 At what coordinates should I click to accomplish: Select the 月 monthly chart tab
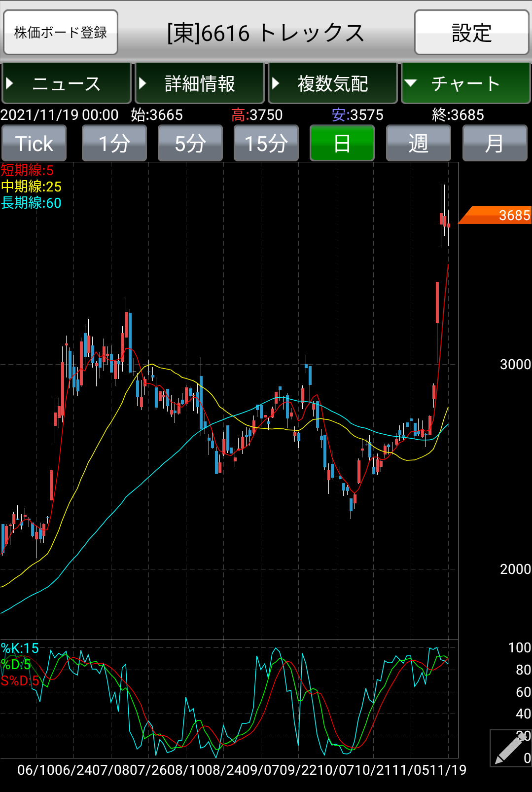(495, 143)
